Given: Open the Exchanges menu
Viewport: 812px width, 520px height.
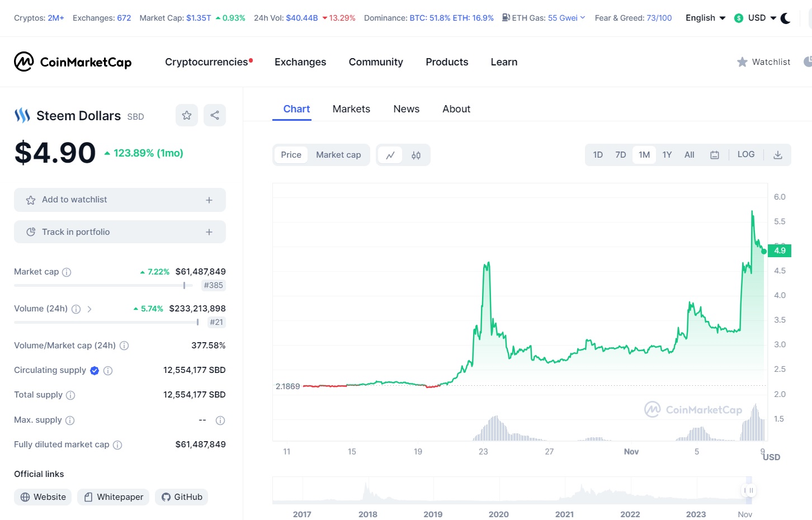Looking at the screenshot, I should 300,62.
